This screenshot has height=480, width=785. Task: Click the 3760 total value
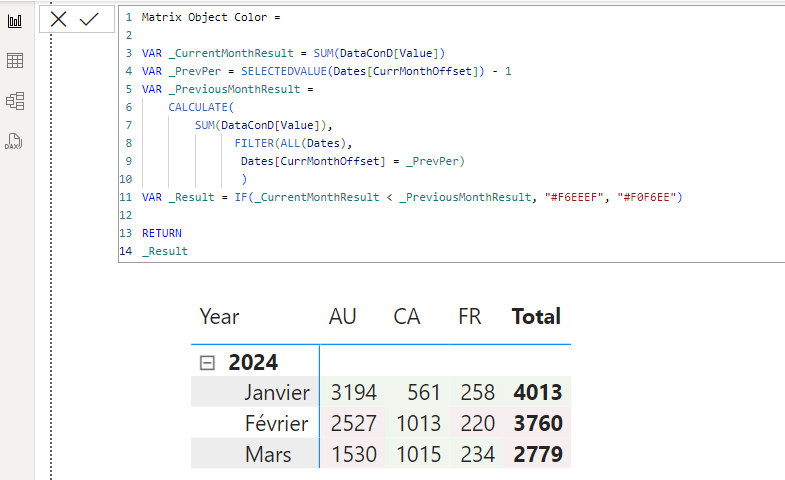tap(538, 423)
